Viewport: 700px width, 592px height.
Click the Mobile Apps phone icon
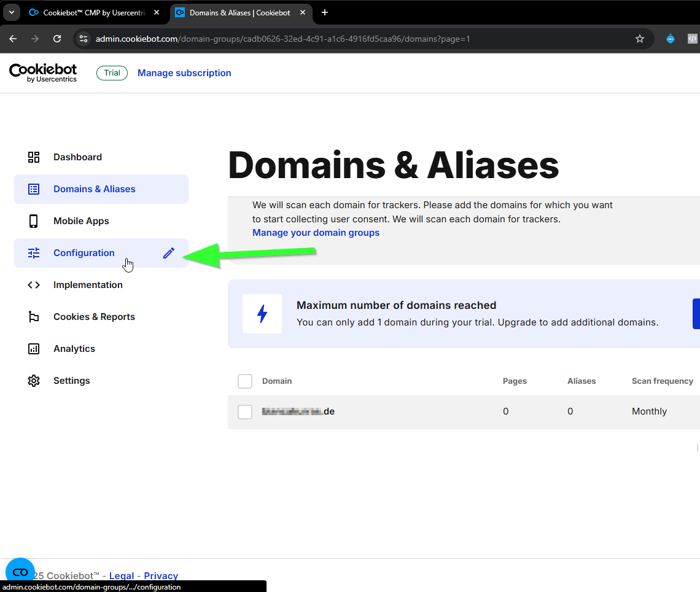[x=34, y=221]
